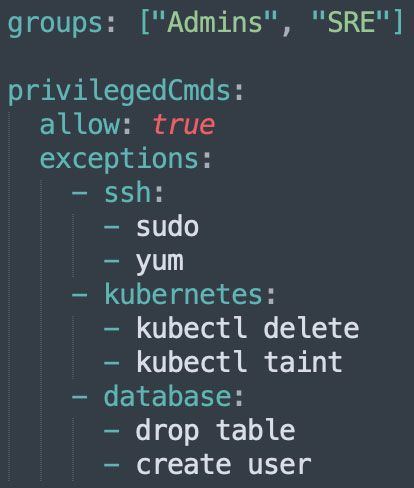This screenshot has width=414, height=488.
Task: Click the create user entry
Action: point(224,464)
